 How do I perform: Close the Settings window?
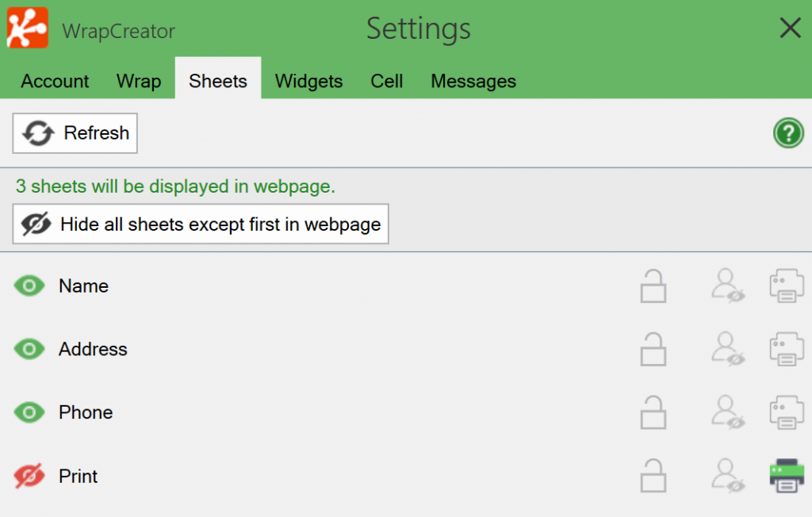tap(790, 28)
